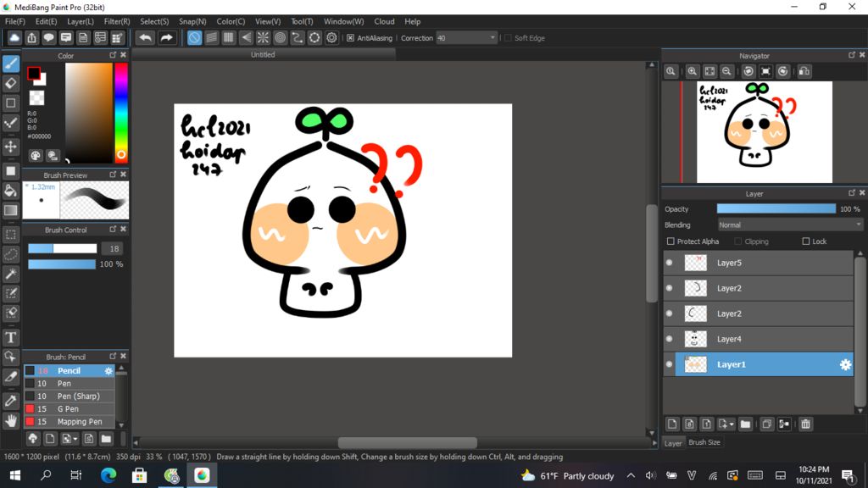Open the Snap menu
The image size is (868, 488).
click(192, 21)
